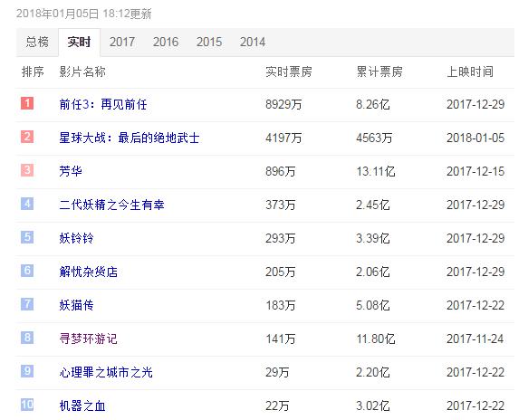Click the update timestamp 2018年01月05日 18:12更新
The width and height of the screenshot is (528, 420).
(84, 14)
